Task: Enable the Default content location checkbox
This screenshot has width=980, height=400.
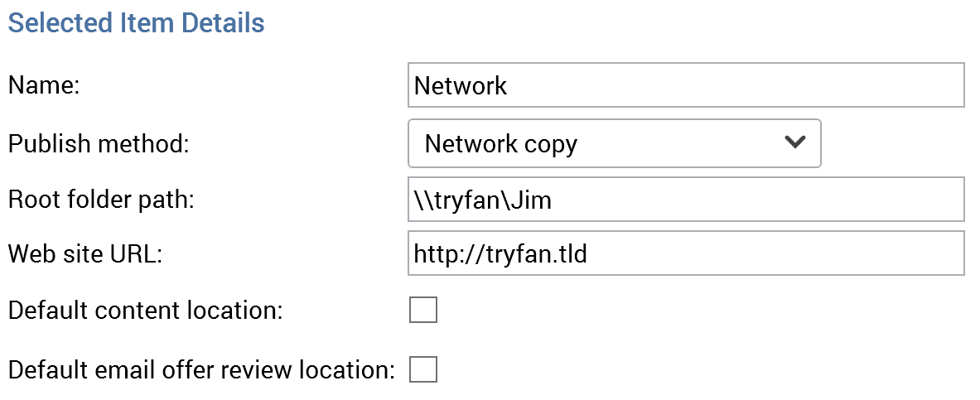Action: pos(423,311)
